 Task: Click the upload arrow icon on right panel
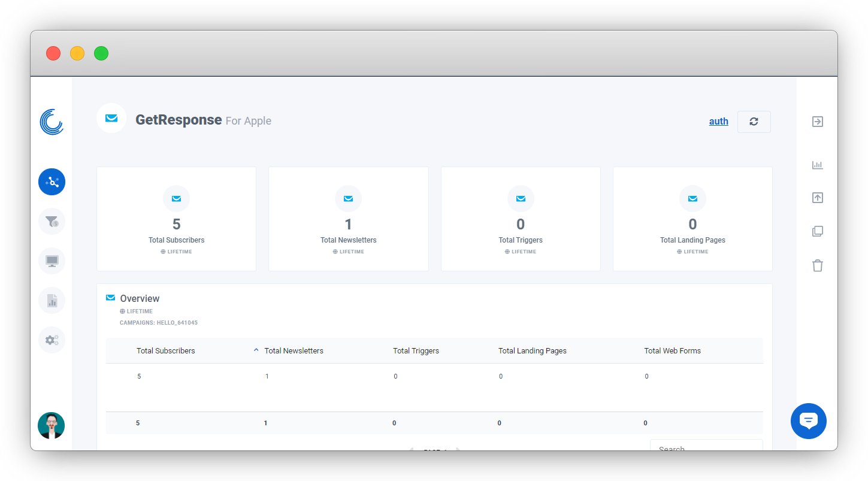click(x=818, y=198)
